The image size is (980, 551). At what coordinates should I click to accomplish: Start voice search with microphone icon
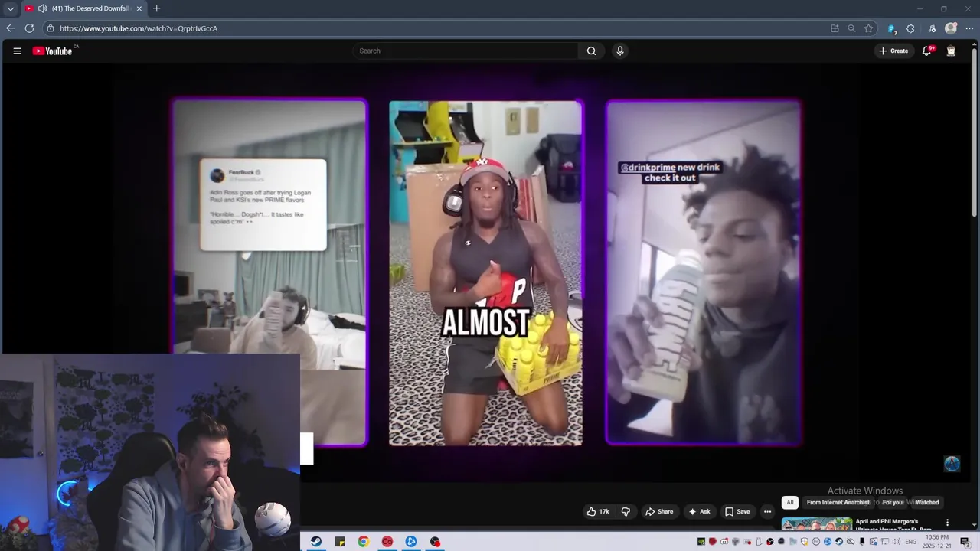(x=620, y=51)
